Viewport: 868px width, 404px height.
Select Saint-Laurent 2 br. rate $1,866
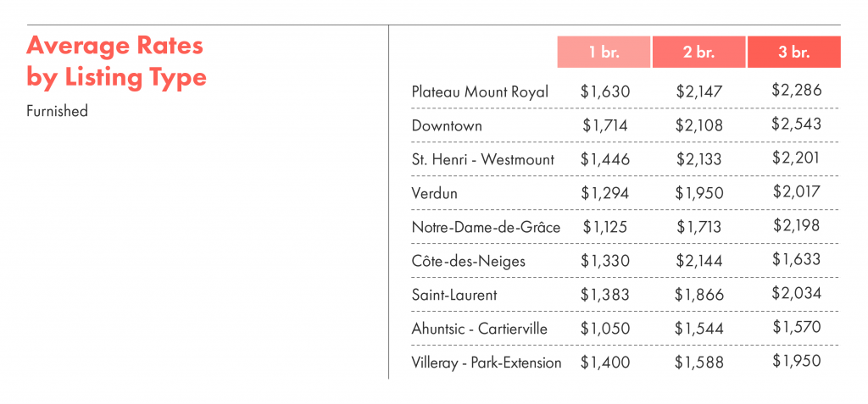click(x=699, y=295)
